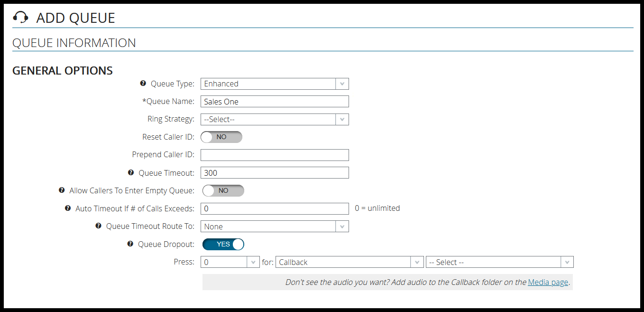Viewport: 644px width, 312px height.
Task: Enable Allow Callers To Enter Empty Queue switch
Action: pyautogui.click(x=223, y=191)
